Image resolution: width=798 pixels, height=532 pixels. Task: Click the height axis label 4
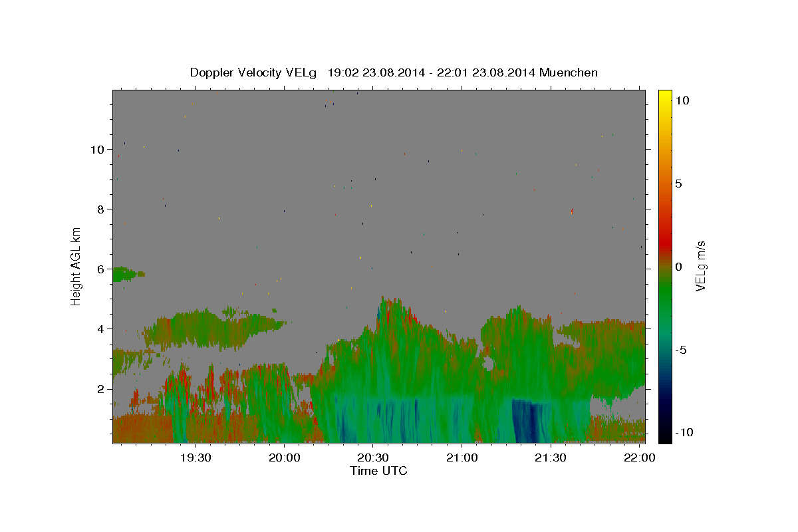(x=100, y=329)
